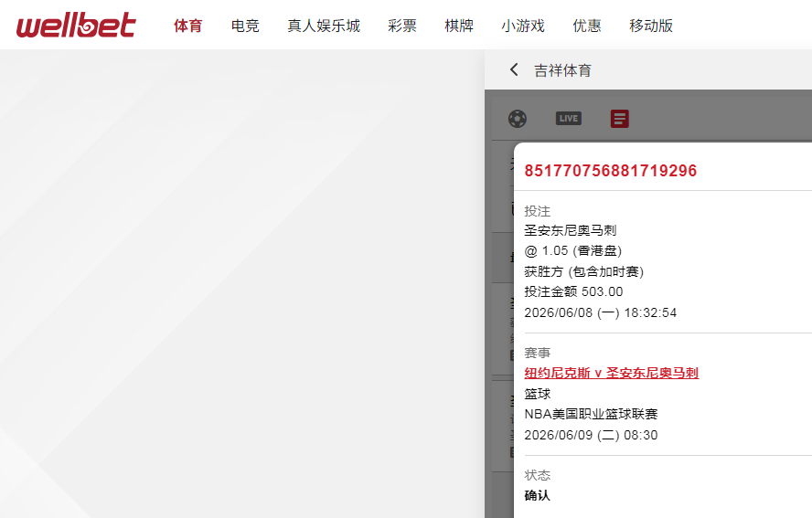This screenshot has width=812, height=518.
Task: Open the 小游戏 mini games section
Action: 523,26
